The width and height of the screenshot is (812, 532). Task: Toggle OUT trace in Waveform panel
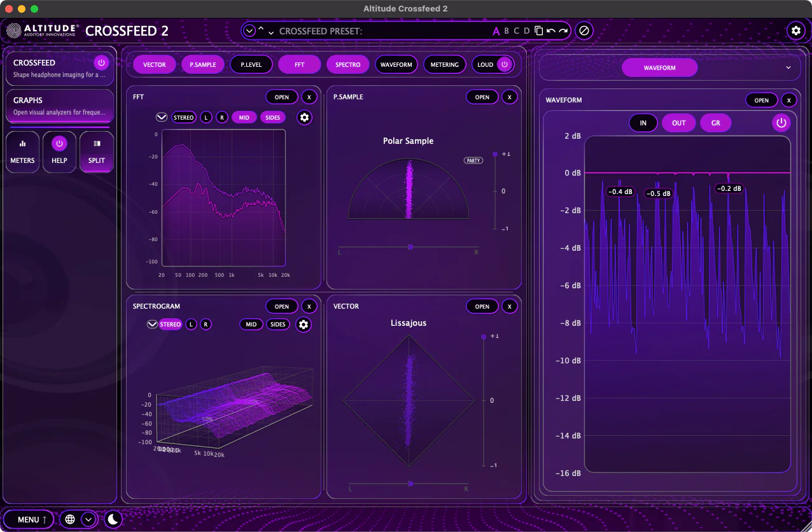point(679,123)
